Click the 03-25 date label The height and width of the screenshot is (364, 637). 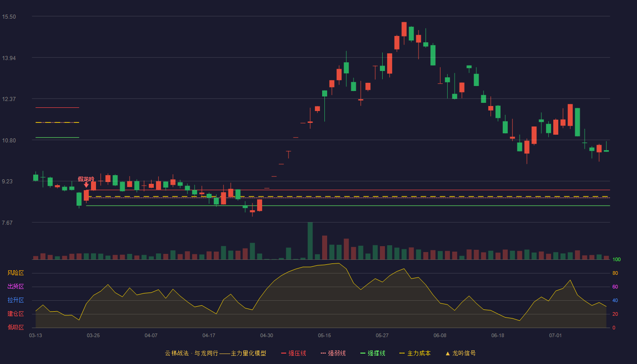point(93,335)
